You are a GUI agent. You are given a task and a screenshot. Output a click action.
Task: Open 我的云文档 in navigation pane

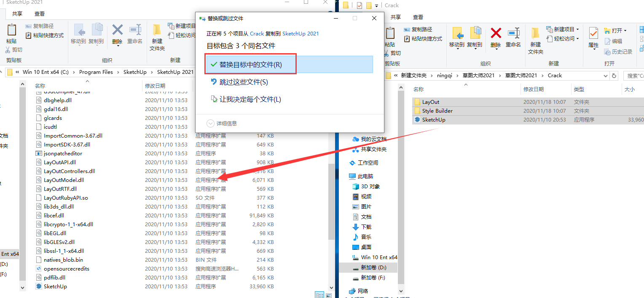(x=370, y=139)
